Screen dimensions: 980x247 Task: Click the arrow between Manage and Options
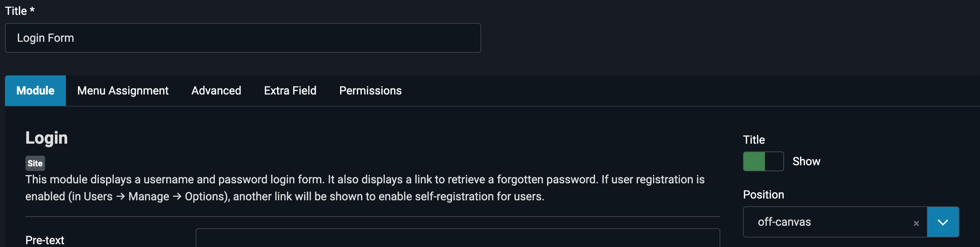coord(177,196)
